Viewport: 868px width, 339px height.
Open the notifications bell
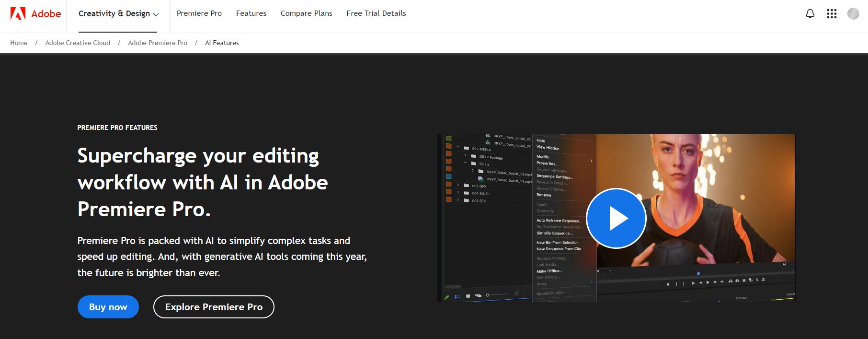coord(810,14)
